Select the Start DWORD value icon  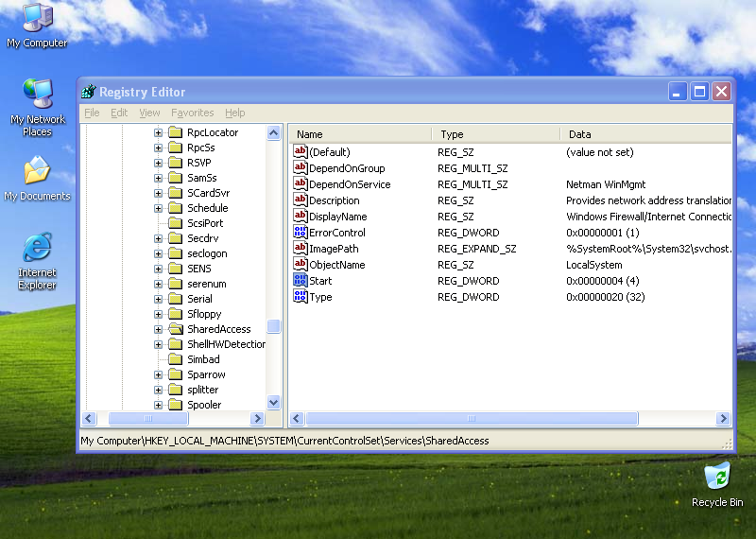tap(300, 280)
